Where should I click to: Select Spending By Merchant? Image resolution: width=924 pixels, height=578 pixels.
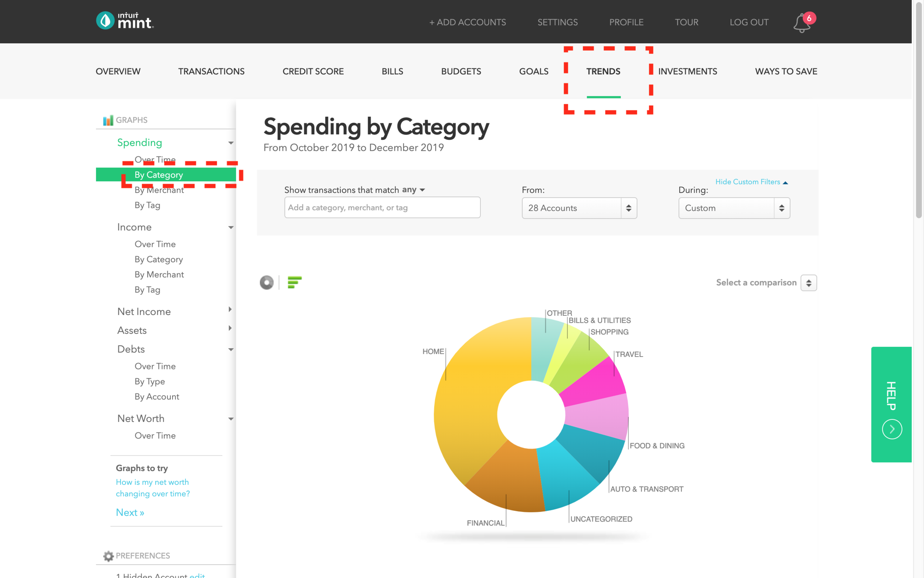[159, 190]
